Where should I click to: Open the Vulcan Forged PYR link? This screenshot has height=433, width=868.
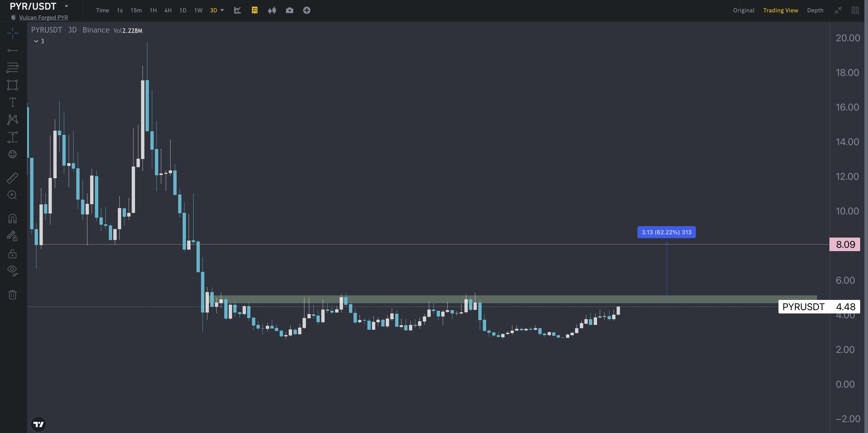pos(43,17)
